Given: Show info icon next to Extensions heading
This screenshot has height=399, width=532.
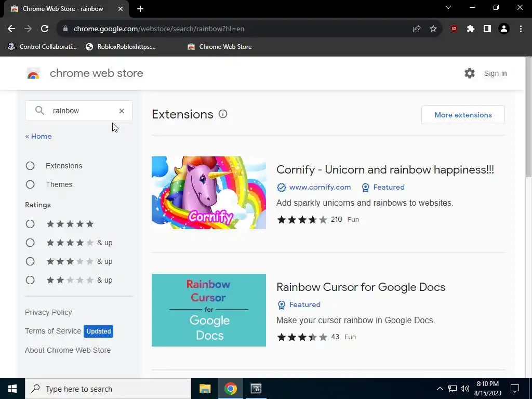Looking at the screenshot, I should [x=223, y=114].
